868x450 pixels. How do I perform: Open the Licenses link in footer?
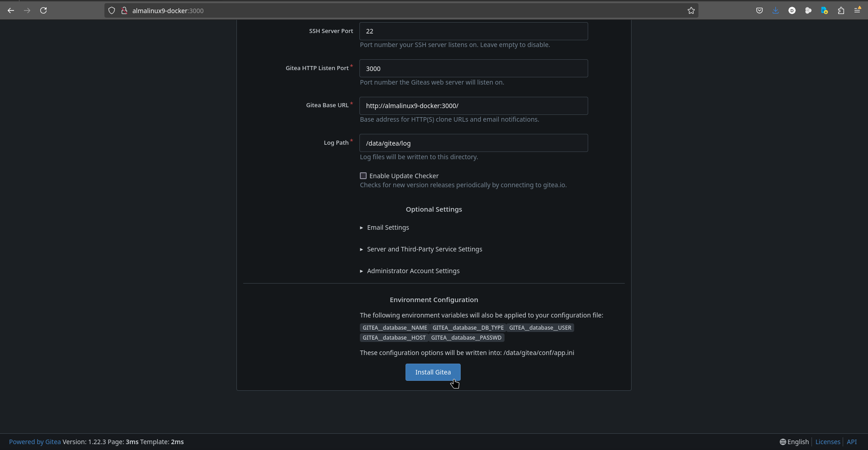pyautogui.click(x=827, y=442)
